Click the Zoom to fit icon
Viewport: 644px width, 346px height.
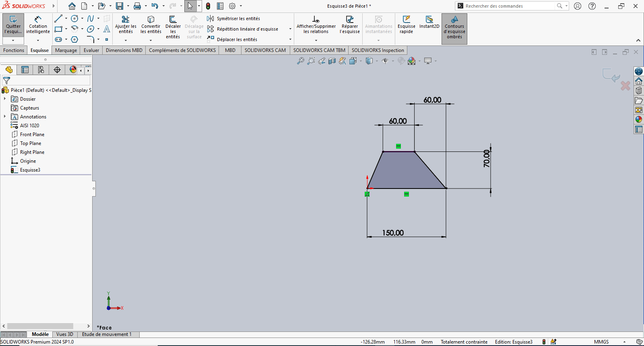pos(300,61)
